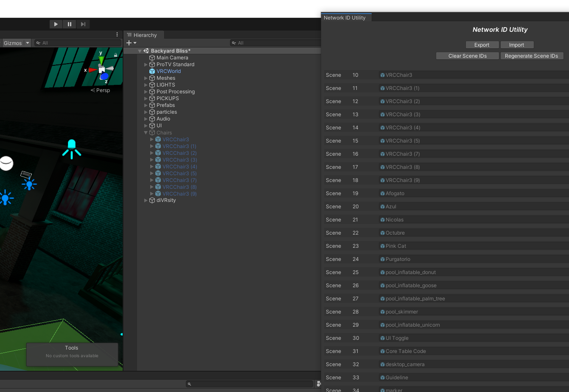The image size is (569, 392).
Task: Click the object icon in UI Toggle row
Action: [382, 338]
